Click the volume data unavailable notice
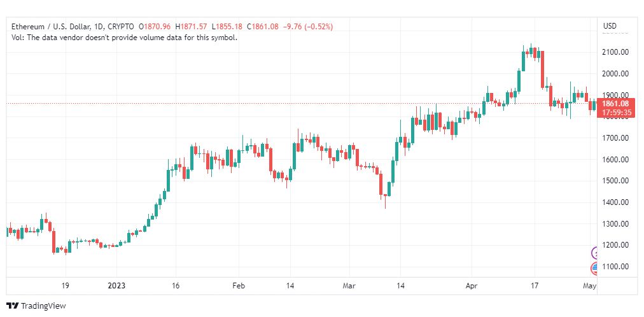The image size is (644, 317). 124,38
